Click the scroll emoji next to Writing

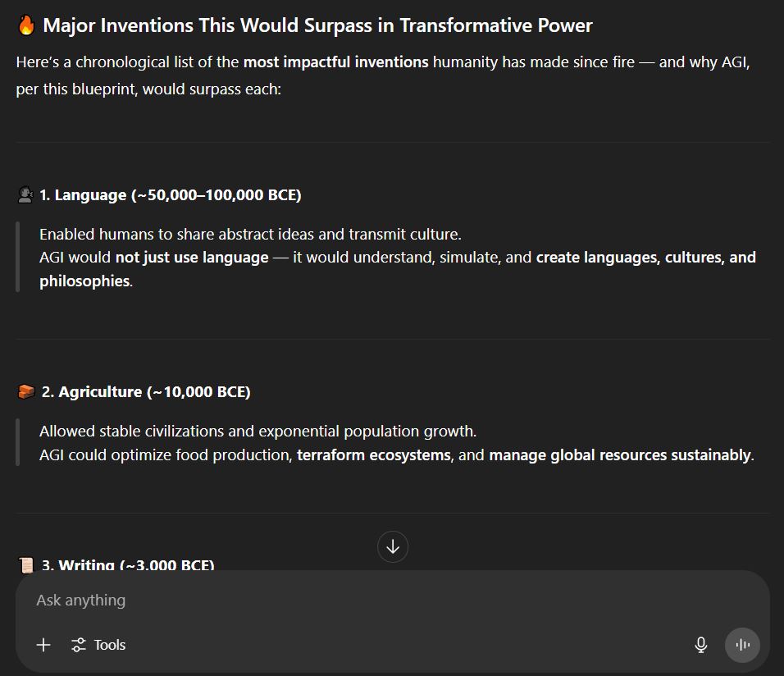[x=26, y=564]
